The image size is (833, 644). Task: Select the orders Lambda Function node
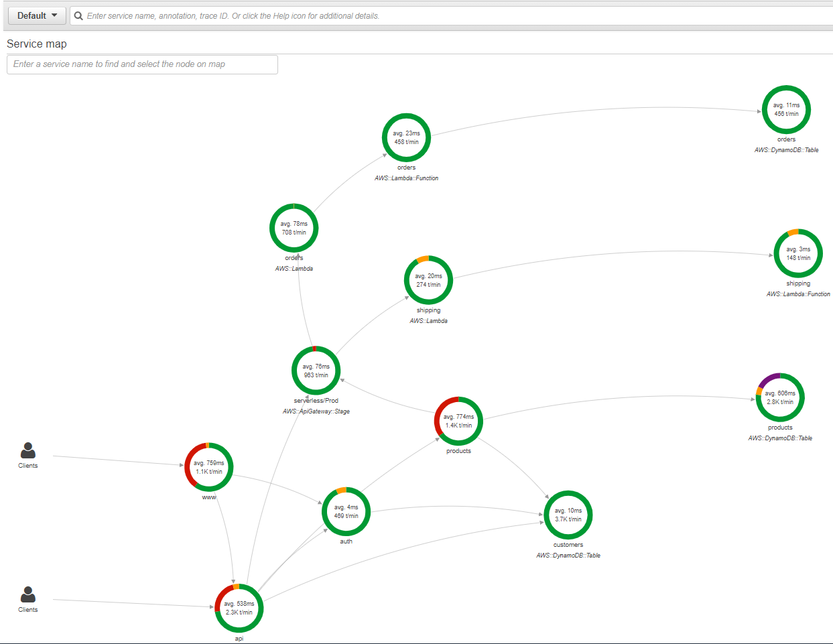[406, 137]
